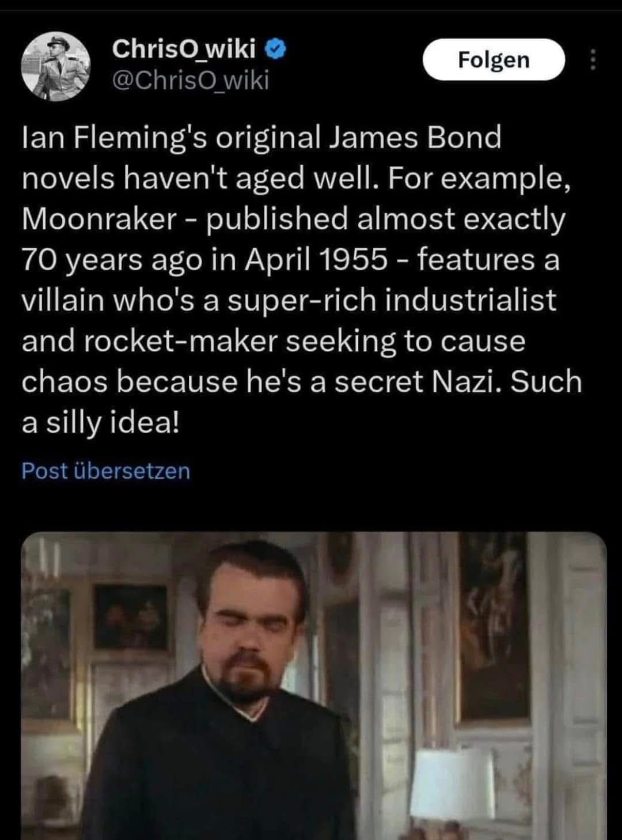Click the phrase 'Such a silly idea!'
Image resolution: width=622 pixels, height=840 pixels.
point(302,402)
